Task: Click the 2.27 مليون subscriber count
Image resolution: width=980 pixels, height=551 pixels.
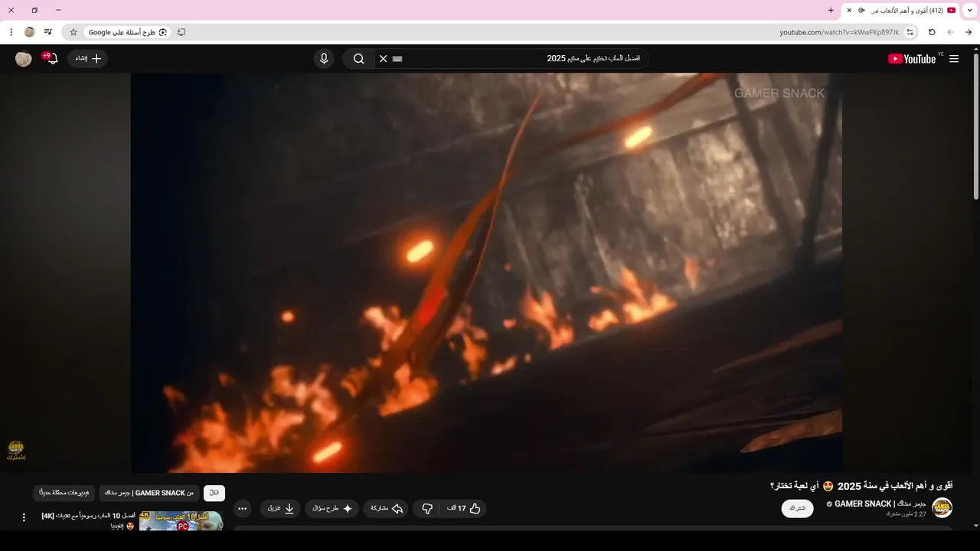Action: click(x=906, y=514)
